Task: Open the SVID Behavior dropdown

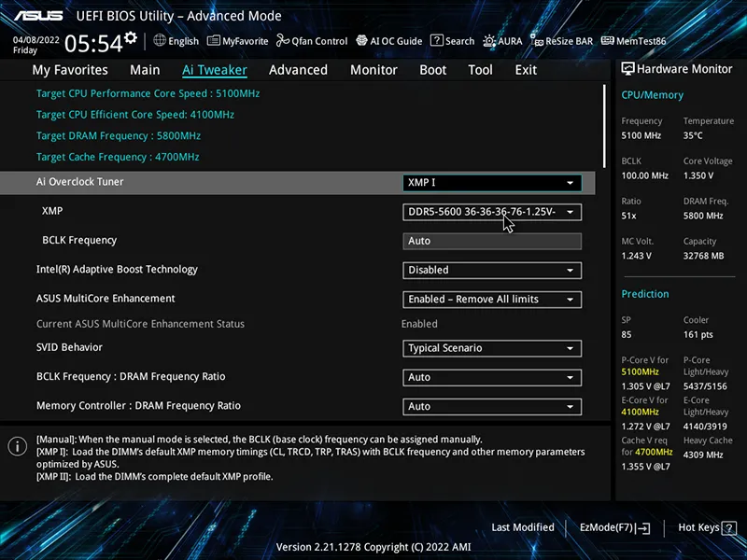Action: [492, 348]
